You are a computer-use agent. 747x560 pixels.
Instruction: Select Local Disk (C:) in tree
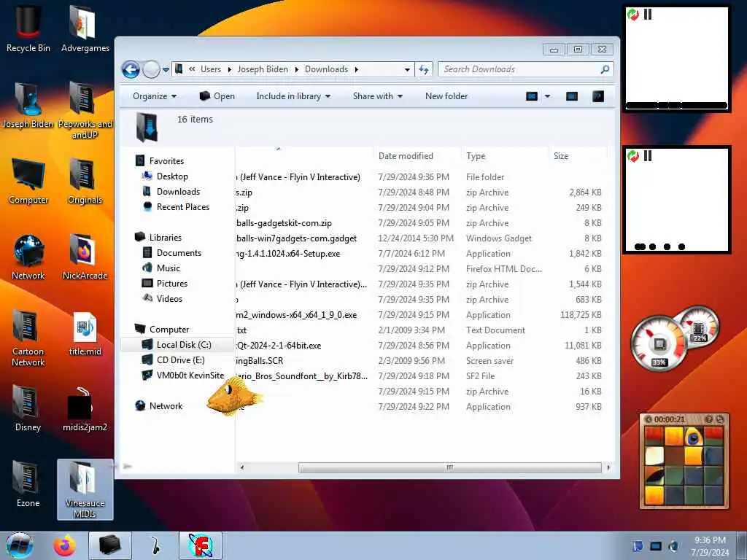click(177, 345)
